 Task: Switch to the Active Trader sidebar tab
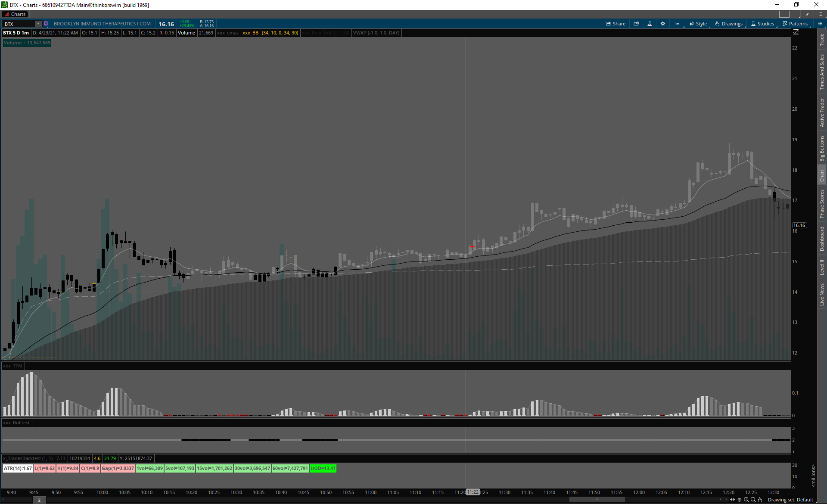(x=822, y=112)
